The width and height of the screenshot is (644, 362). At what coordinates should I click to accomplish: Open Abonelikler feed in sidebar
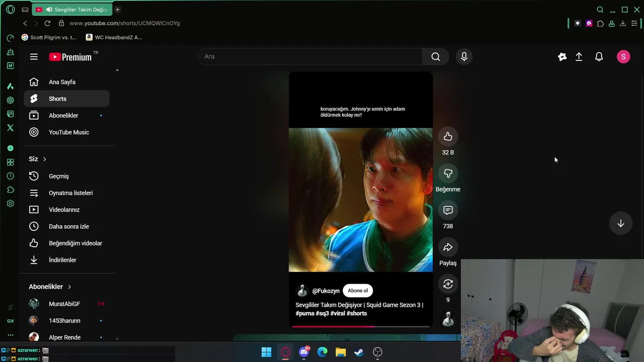pos(66,116)
